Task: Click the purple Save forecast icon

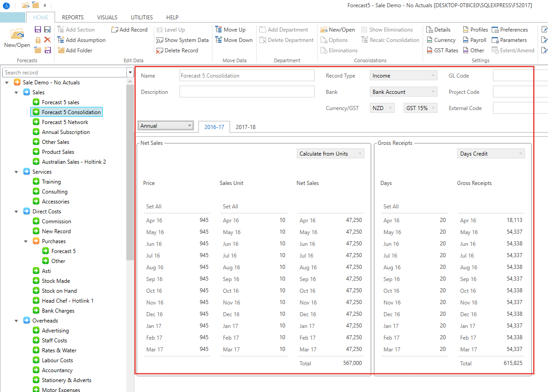Action: click(38, 30)
